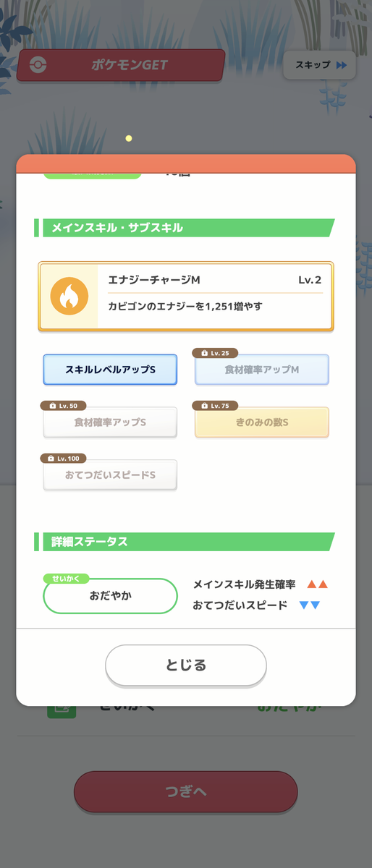Select the locked おてつだいスピードS sub skill
Viewport: 372px width, 868px height.
[110, 475]
